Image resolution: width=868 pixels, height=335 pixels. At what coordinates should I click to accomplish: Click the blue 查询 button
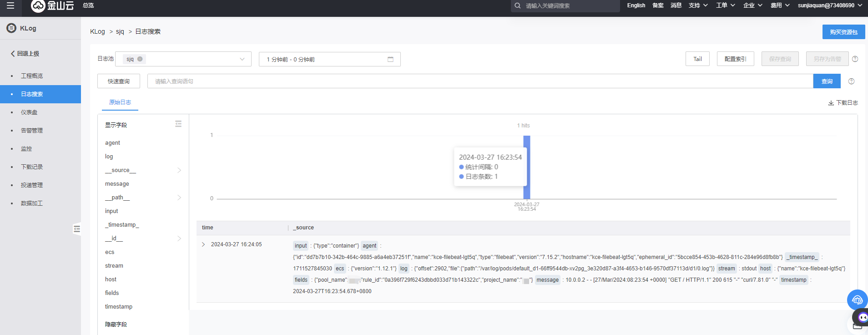click(x=827, y=81)
